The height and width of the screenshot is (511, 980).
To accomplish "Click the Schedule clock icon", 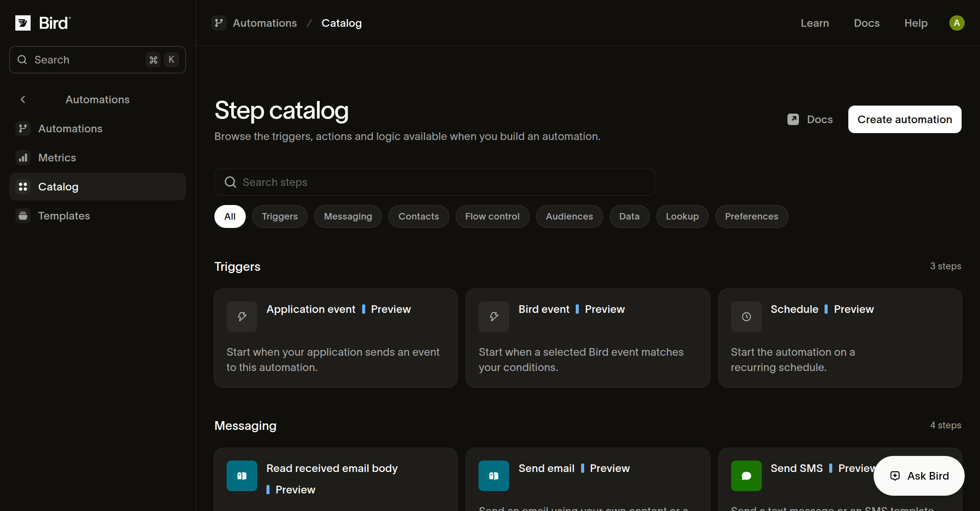I will (746, 317).
